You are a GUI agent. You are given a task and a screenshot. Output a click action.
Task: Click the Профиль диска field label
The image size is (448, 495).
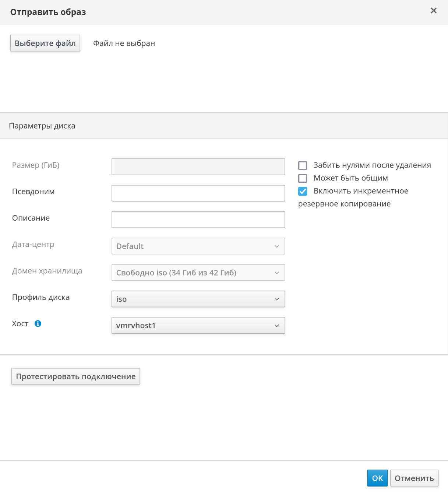coord(41,298)
